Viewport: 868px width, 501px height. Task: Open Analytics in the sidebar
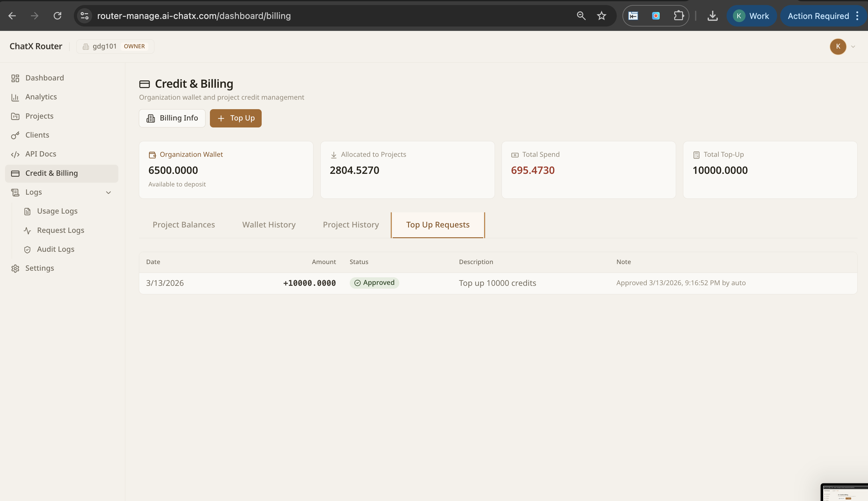click(x=62, y=97)
